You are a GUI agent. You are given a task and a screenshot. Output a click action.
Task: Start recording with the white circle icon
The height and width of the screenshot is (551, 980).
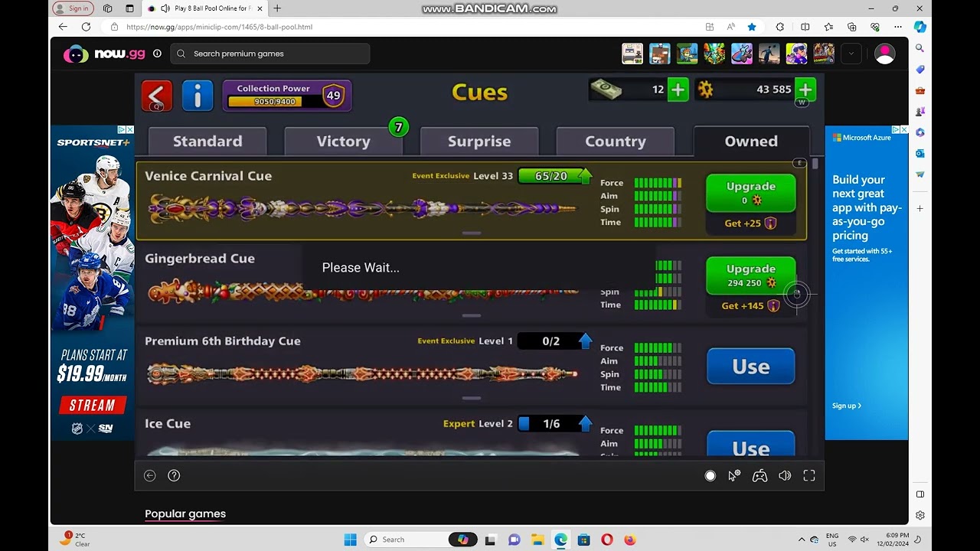tap(710, 475)
